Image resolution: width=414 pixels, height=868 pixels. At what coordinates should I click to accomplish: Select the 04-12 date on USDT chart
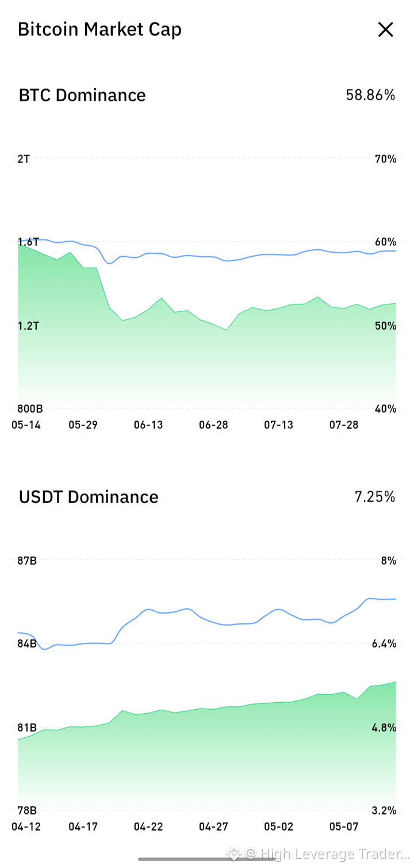click(x=26, y=827)
